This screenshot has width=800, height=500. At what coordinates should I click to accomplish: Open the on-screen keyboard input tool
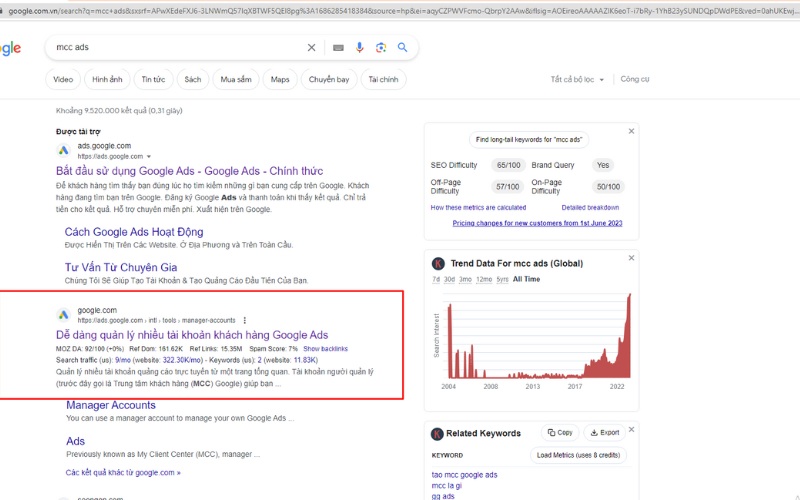(338, 47)
